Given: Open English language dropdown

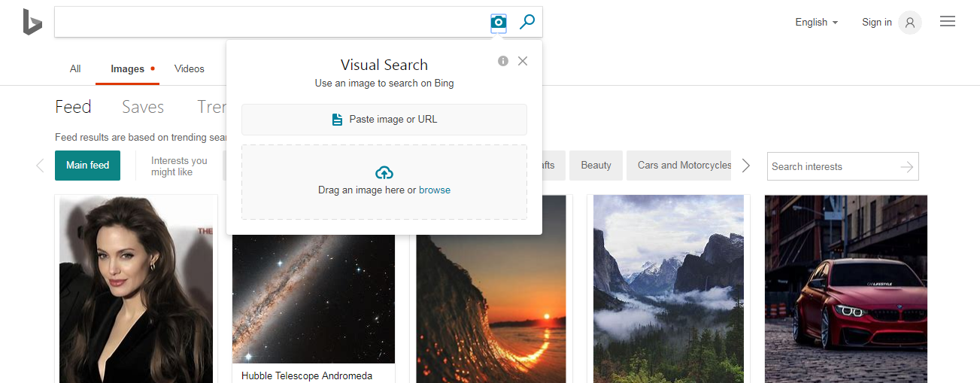Looking at the screenshot, I should click(x=816, y=23).
